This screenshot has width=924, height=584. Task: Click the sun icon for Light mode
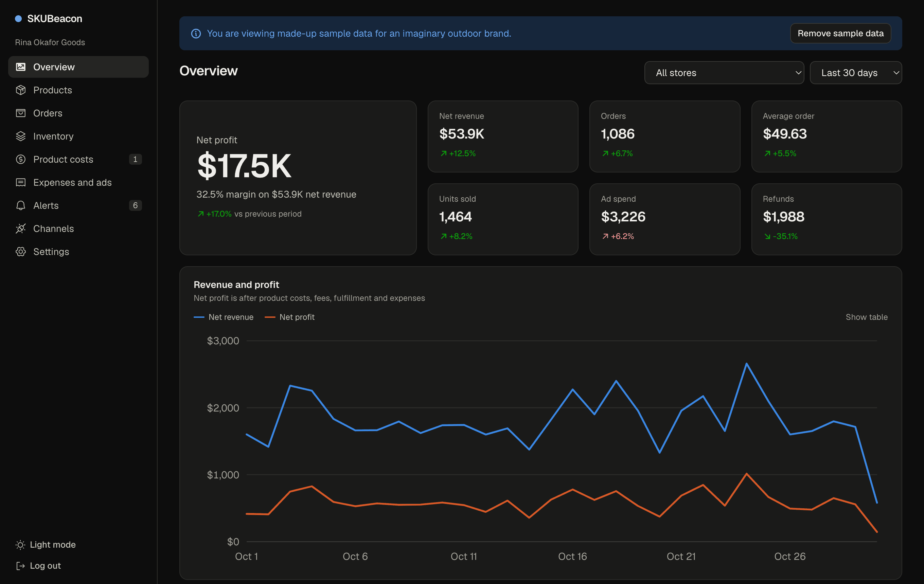click(20, 545)
